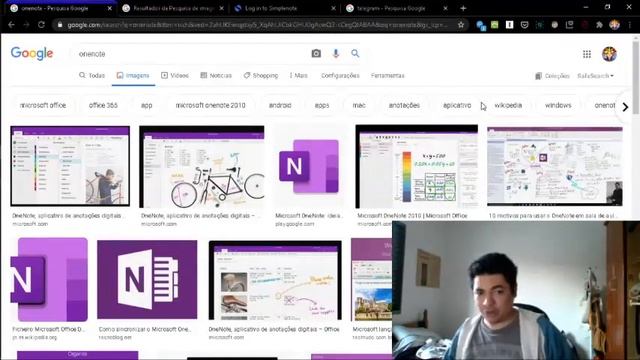Screen dimensions: 640x360
Task: Open the Wikipedia OneNote icon thumbnail
Action: [x=49, y=280]
